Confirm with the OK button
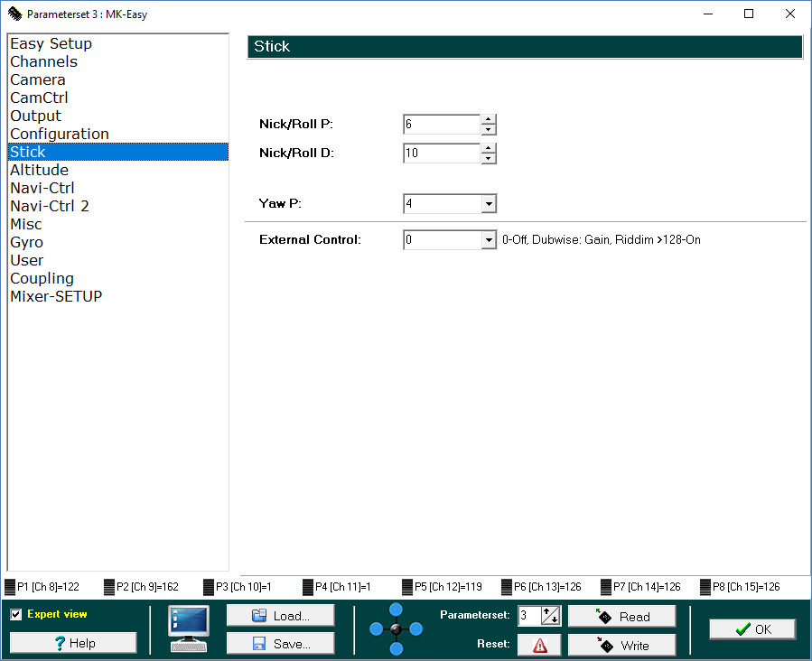 pos(752,629)
